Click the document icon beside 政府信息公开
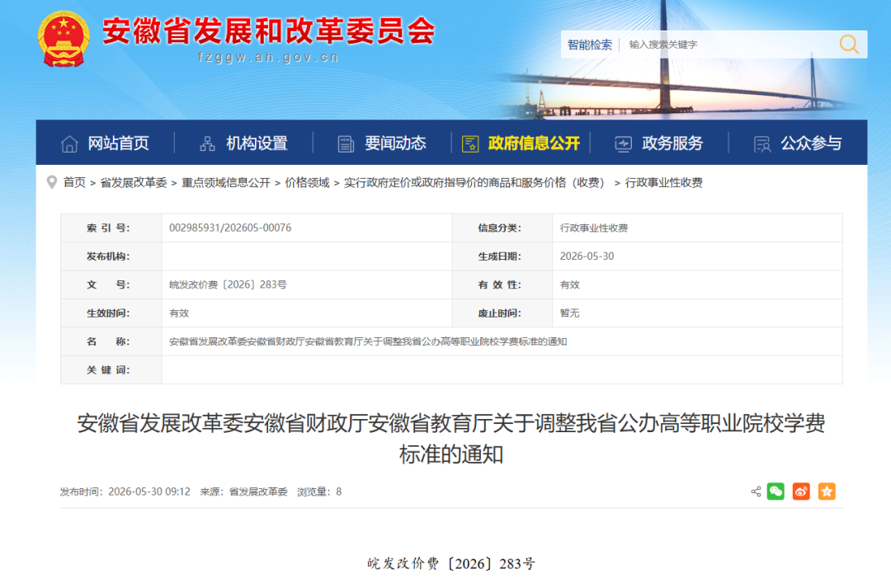This screenshot has width=891, height=588. (x=470, y=143)
